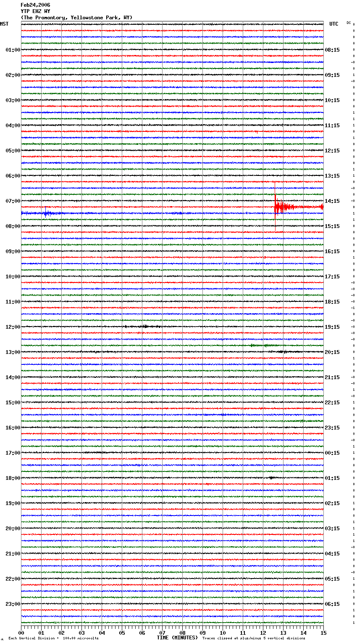Select the 10:00 MST row label
Viewport: 357px width, 644px height.
(13, 277)
